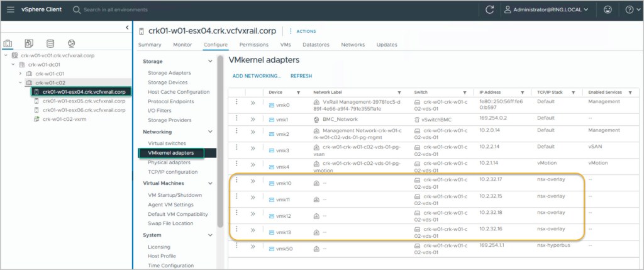
Task: Switch to the Monitor tab
Action: coord(182,45)
